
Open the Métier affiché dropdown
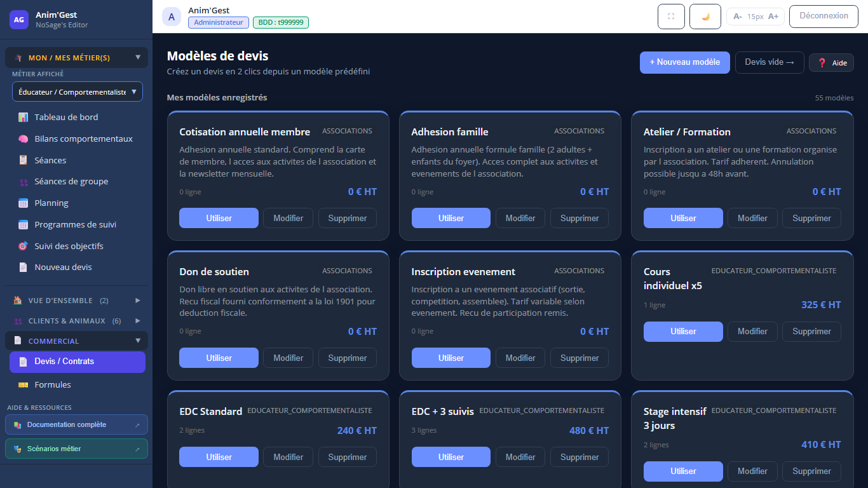point(78,91)
